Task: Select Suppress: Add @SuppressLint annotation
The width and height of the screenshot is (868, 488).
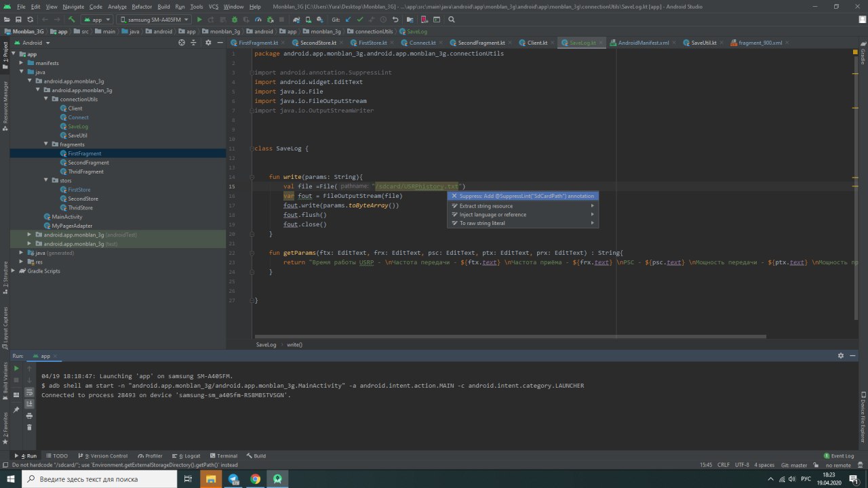Action: [522, 196]
